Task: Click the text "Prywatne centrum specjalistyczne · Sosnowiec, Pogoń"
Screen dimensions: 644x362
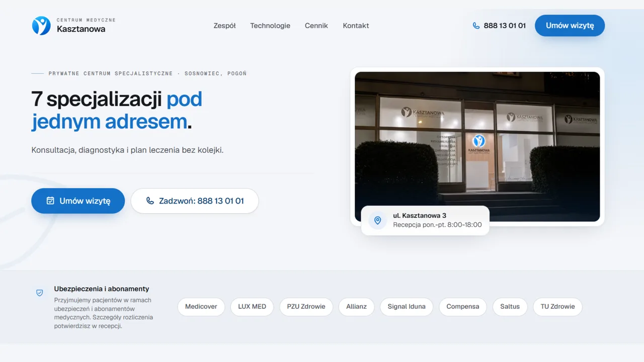Action: (147, 73)
